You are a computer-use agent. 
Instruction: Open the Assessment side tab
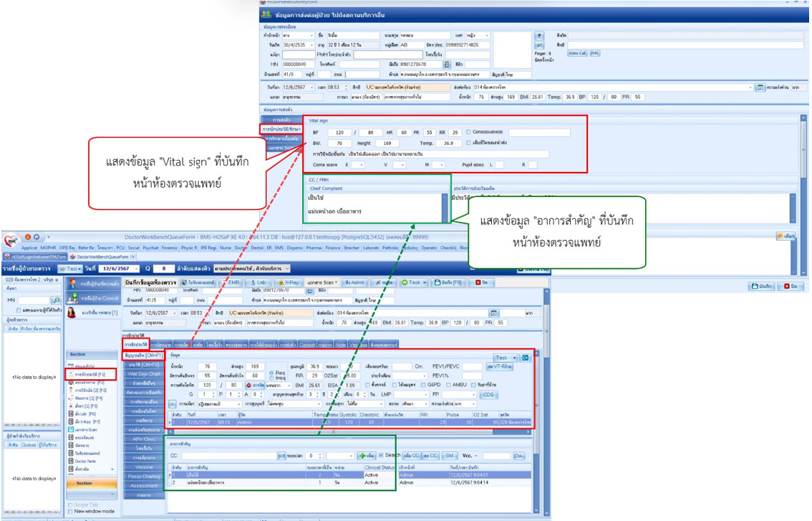(144, 486)
